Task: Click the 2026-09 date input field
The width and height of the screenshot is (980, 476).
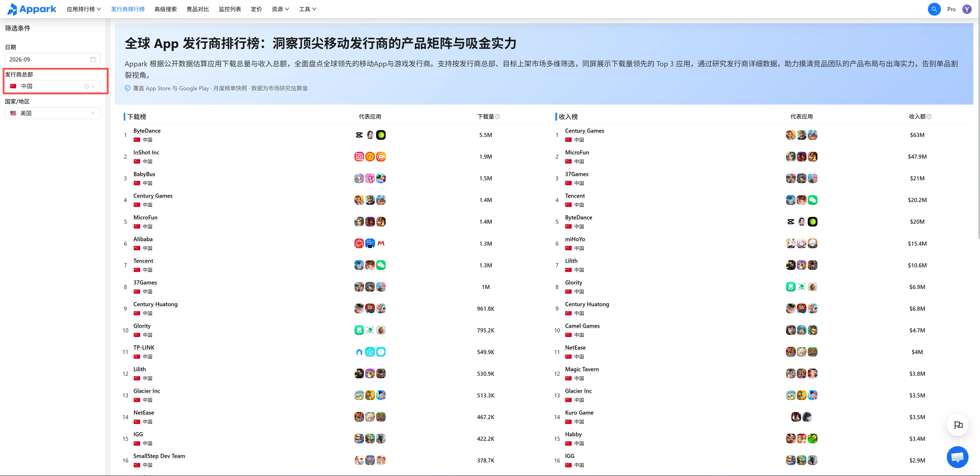Action: pyautogui.click(x=53, y=59)
